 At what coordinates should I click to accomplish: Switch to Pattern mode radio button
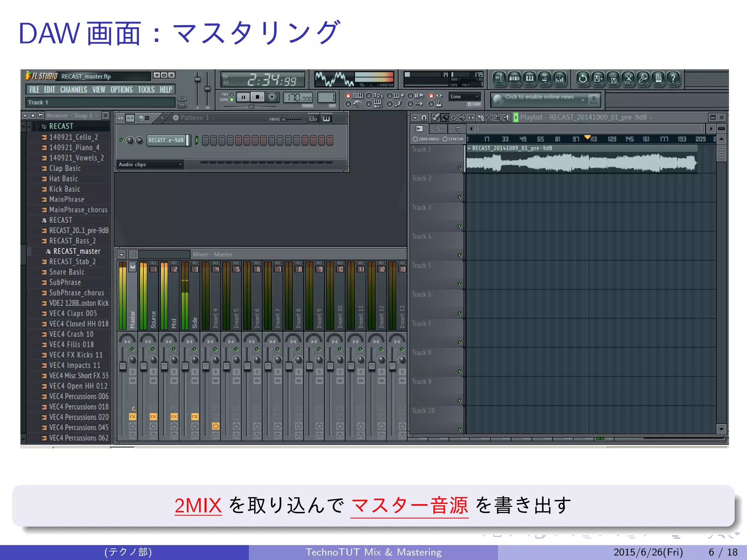(232, 94)
